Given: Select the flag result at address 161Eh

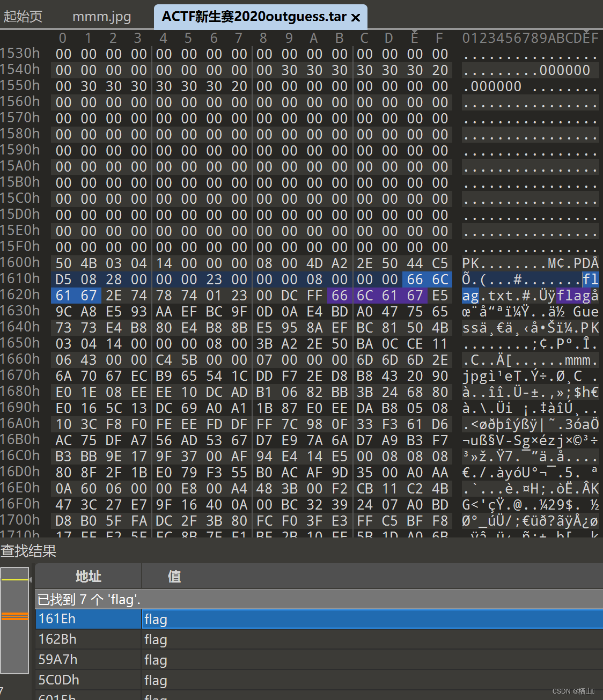Looking at the screenshot, I should point(57,618).
